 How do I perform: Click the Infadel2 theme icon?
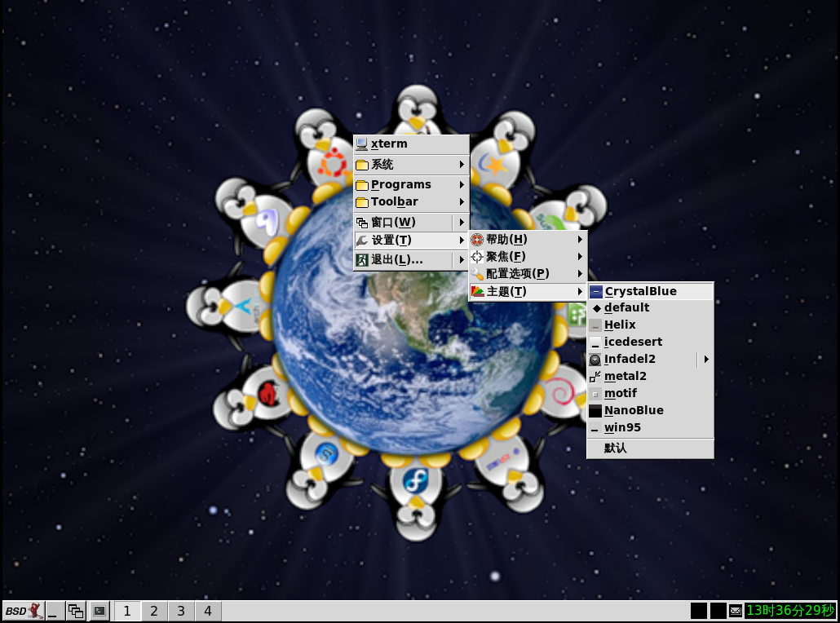click(595, 360)
